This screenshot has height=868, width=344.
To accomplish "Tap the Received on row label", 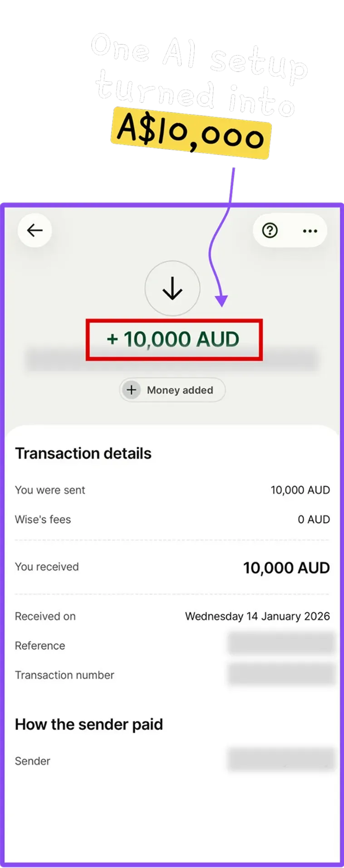I will 45,616.
